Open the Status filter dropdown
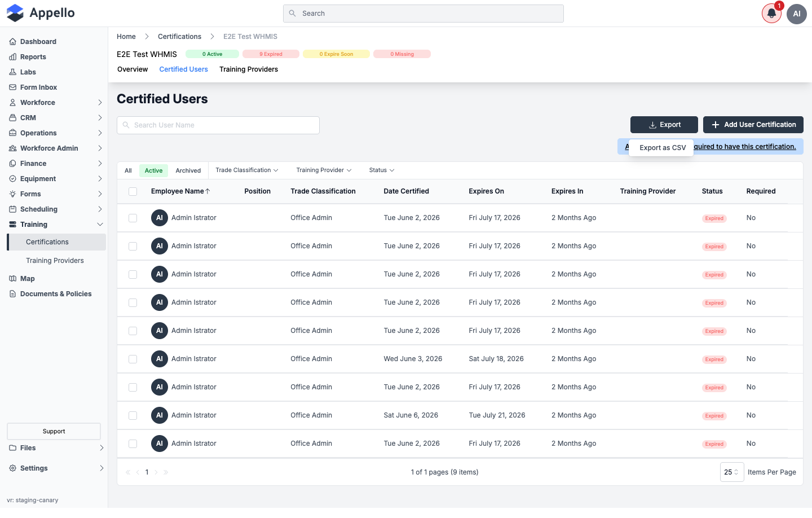The width and height of the screenshot is (812, 518). [x=382, y=170]
